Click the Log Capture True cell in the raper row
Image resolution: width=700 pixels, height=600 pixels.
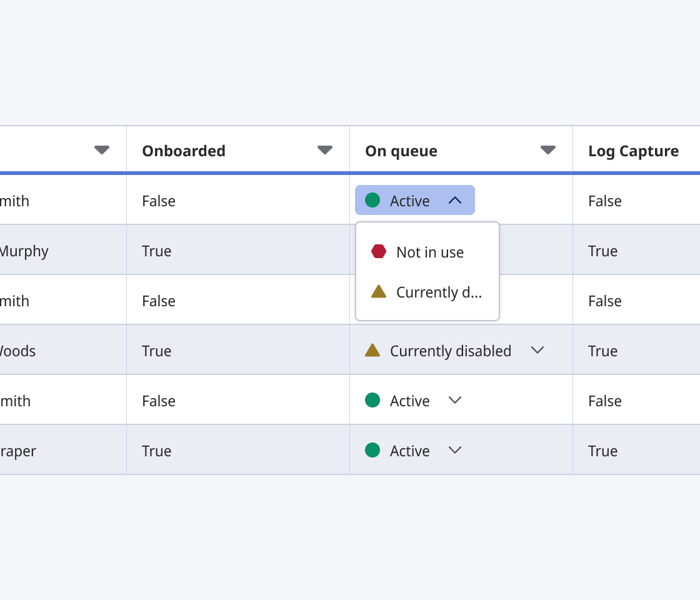tap(637, 449)
